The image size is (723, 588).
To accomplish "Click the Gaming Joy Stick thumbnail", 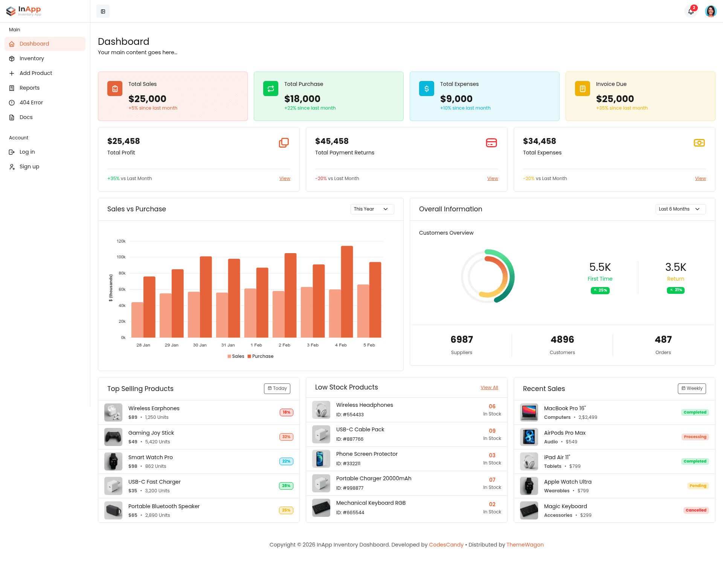I will pos(113,437).
